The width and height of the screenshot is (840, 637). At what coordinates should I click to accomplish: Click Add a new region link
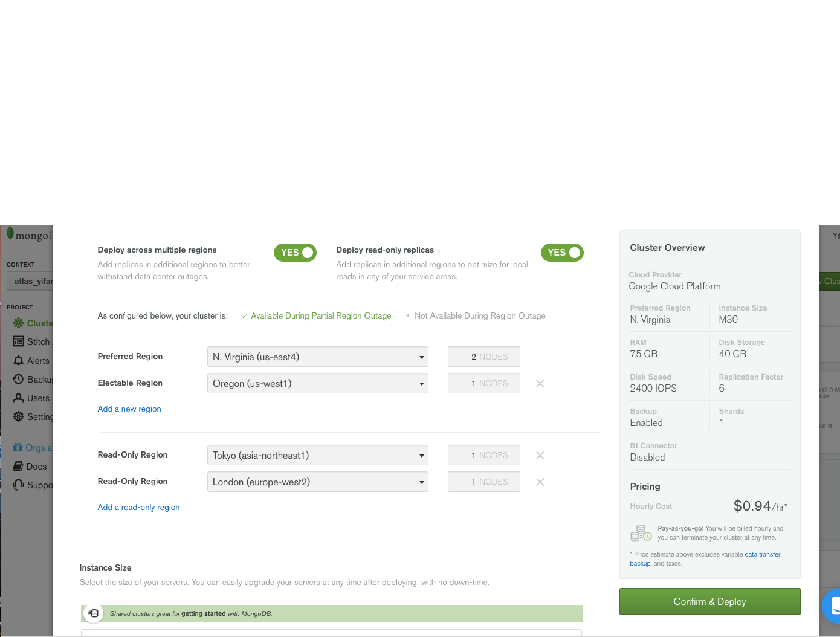pyautogui.click(x=129, y=409)
